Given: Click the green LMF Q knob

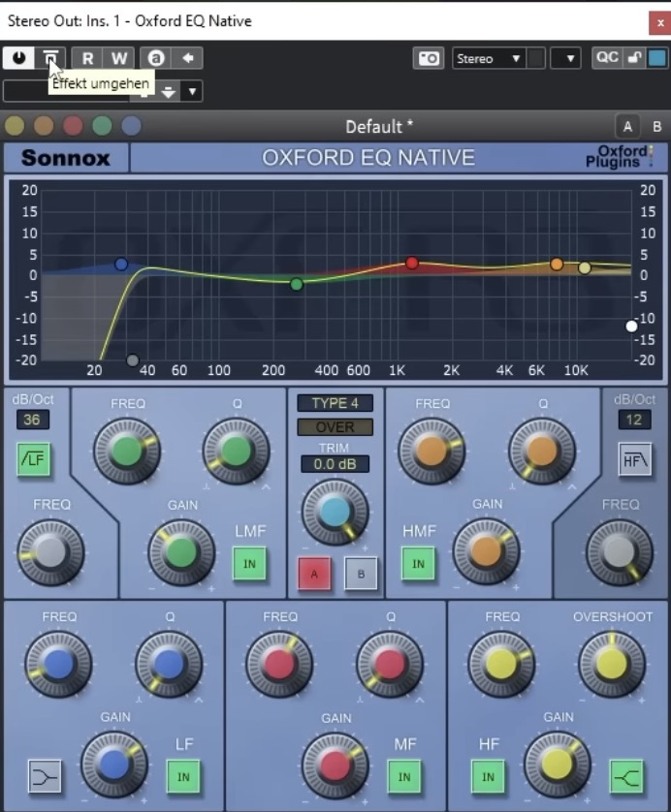Looking at the screenshot, I should (237, 451).
